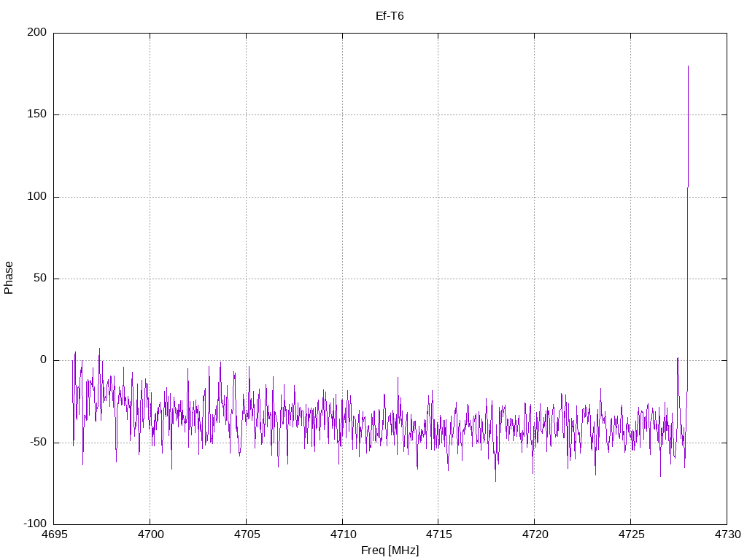The image size is (747, 560).
Task: Click the x-axis tick label 4705
Action: [247, 534]
